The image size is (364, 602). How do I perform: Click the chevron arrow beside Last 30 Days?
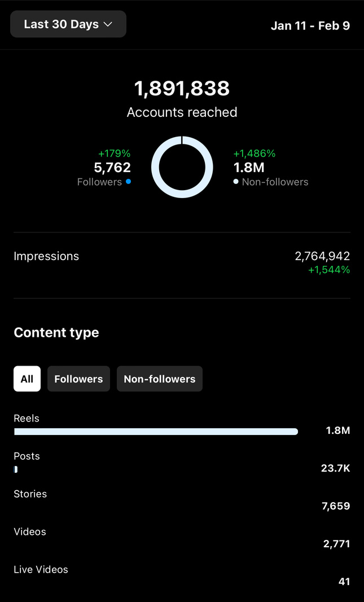[x=108, y=25]
